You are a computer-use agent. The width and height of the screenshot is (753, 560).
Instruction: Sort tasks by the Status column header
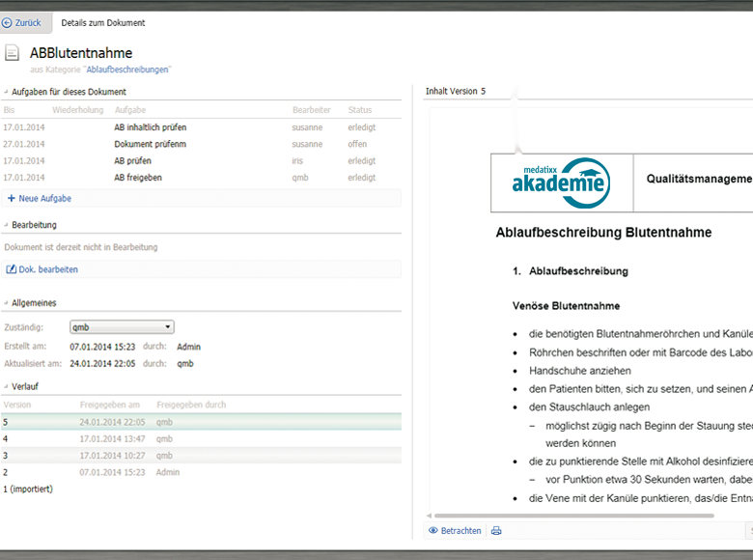359,110
